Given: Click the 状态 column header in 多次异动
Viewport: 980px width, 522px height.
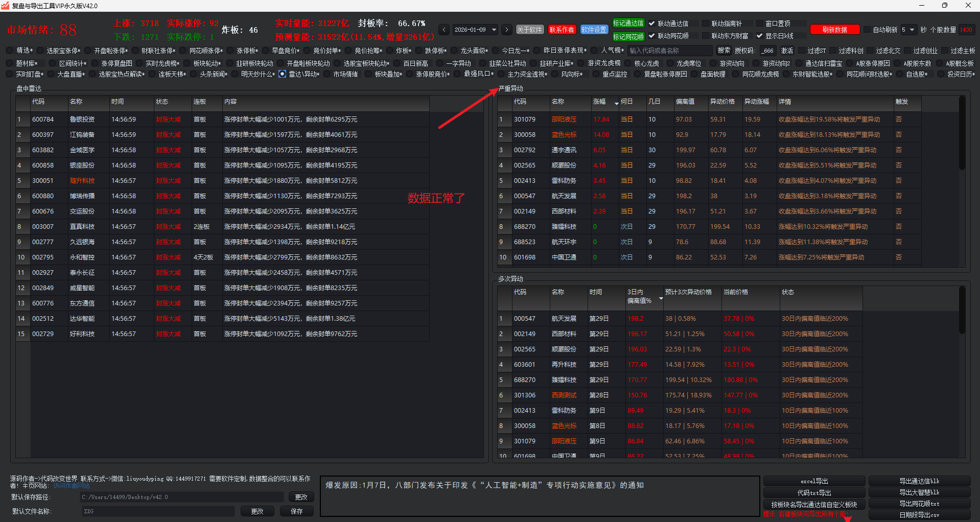Looking at the screenshot, I should pyautogui.click(x=787, y=292).
